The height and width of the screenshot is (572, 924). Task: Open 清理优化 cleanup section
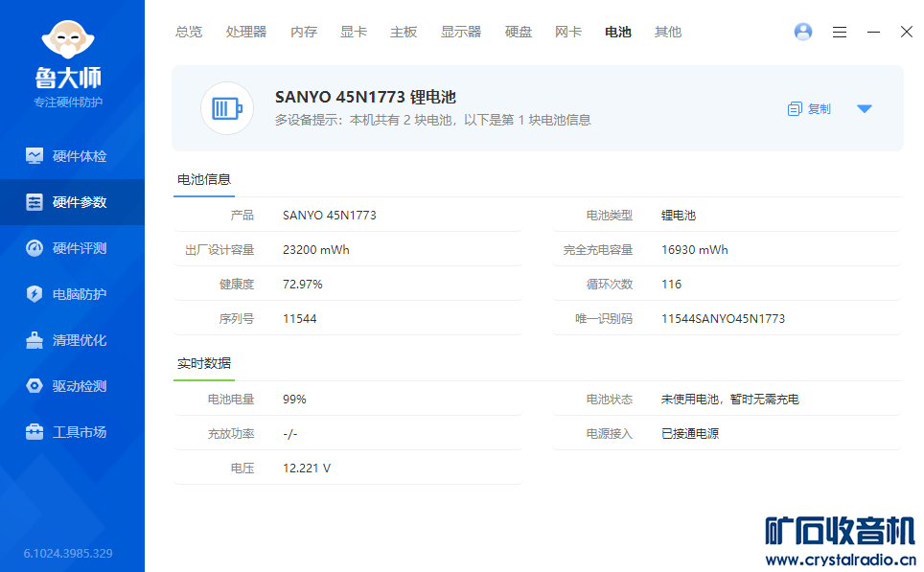[x=72, y=340]
